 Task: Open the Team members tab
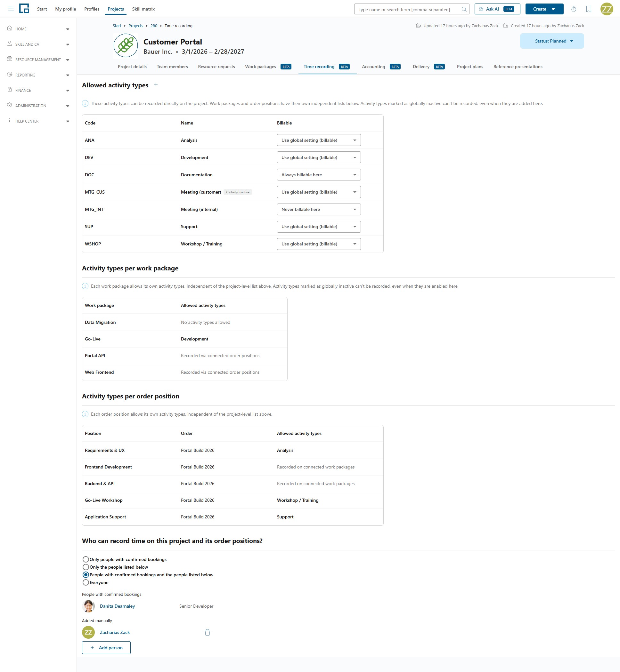[172, 67]
